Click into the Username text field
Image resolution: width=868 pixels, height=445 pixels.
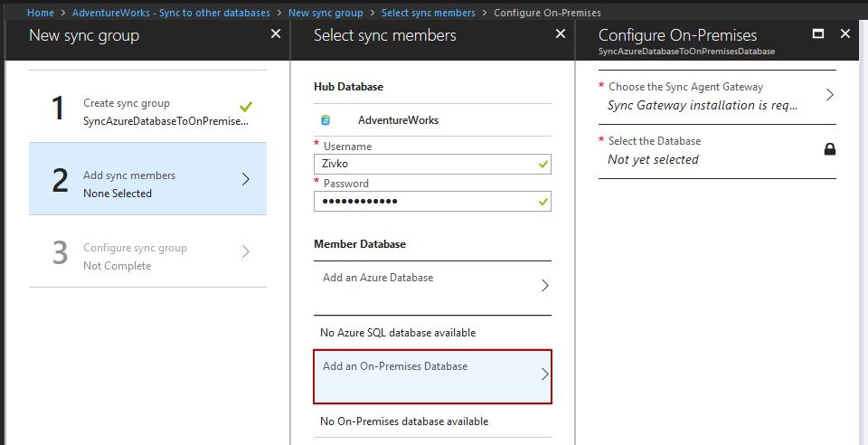[x=423, y=165]
